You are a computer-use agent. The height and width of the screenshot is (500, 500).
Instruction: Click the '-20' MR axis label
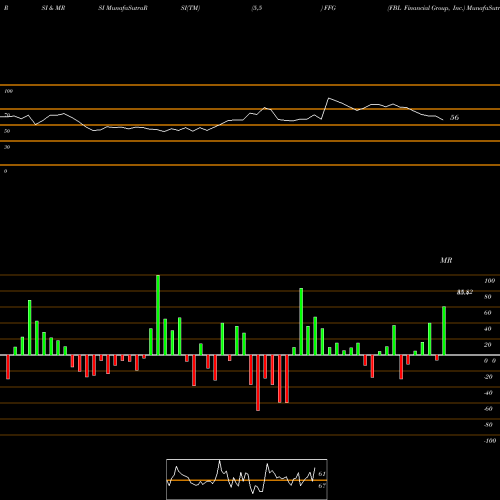(488, 377)
